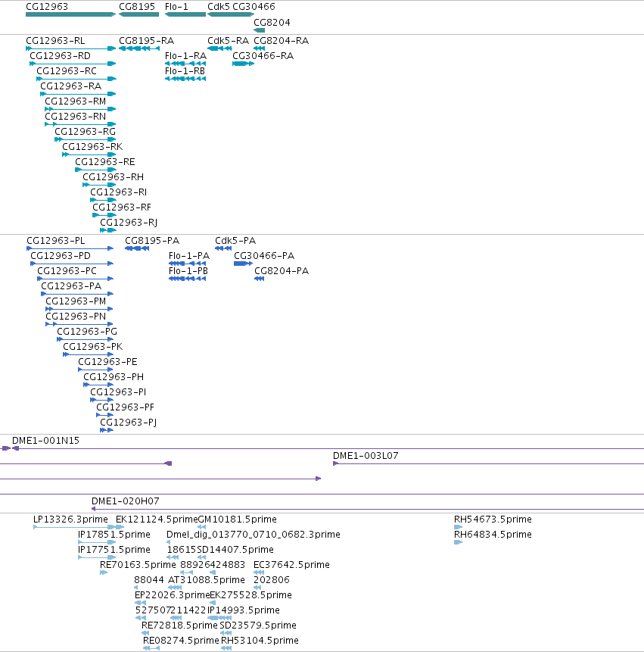This screenshot has width=644, height=652.
Task: Select the Cdk5-PA protein label
Action: (x=235, y=241)
